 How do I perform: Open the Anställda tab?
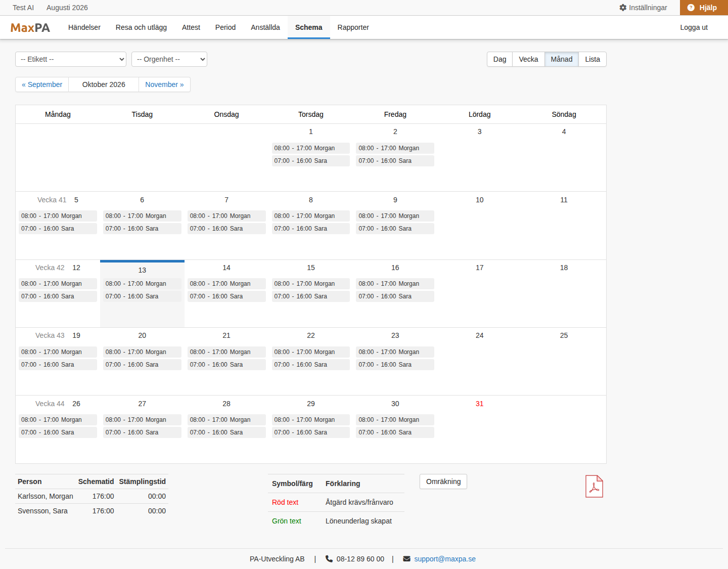pyautogui.click(x=265, y=27)
